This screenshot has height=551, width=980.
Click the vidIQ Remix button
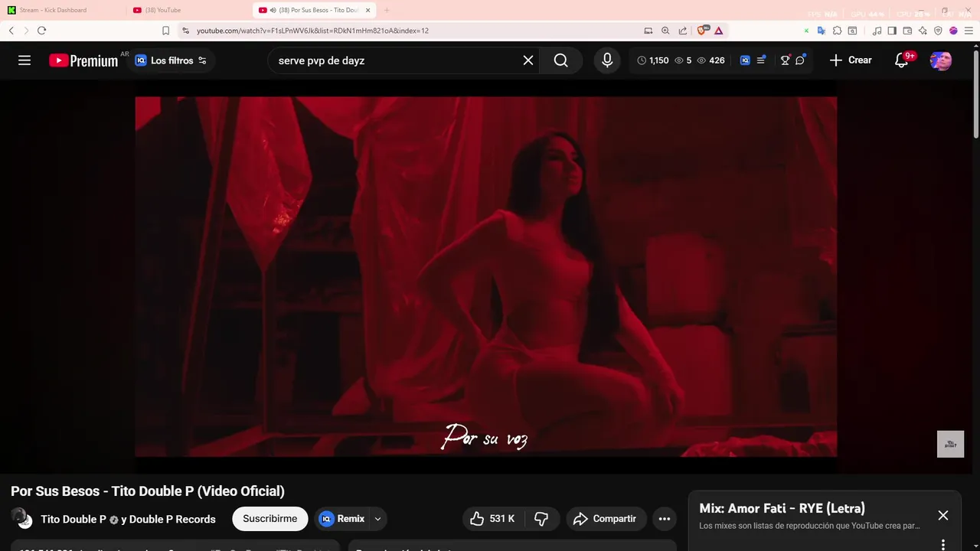(341, 519)
